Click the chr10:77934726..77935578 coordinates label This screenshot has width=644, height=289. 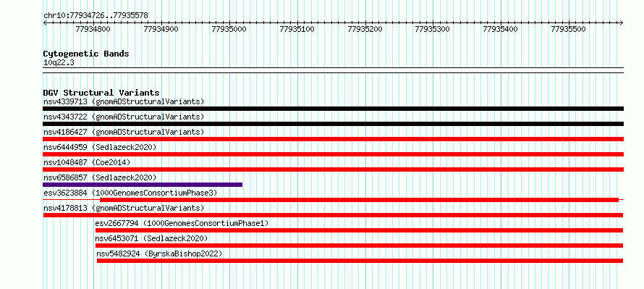point(96,15)
